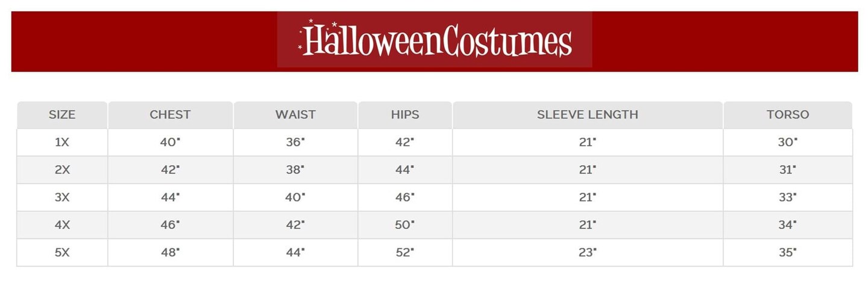Click the CHEST column header
The image size is (868, 283).
[x=170, y=114]
